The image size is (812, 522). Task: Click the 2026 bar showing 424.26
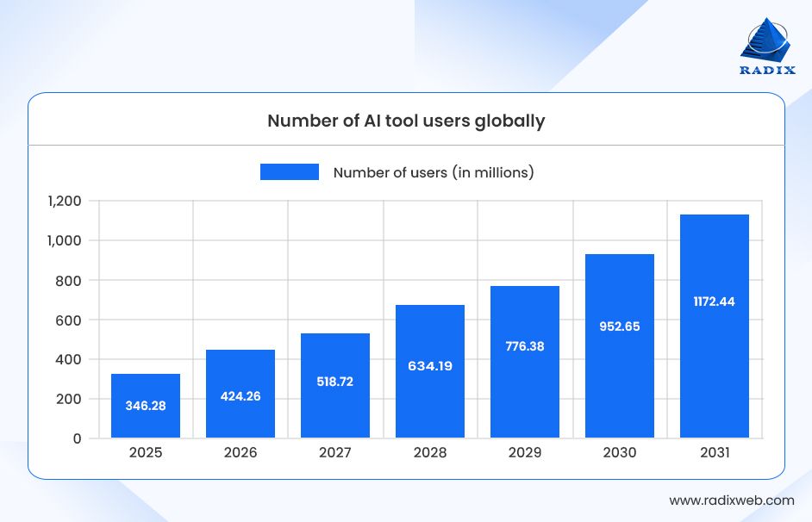[241, 392]
